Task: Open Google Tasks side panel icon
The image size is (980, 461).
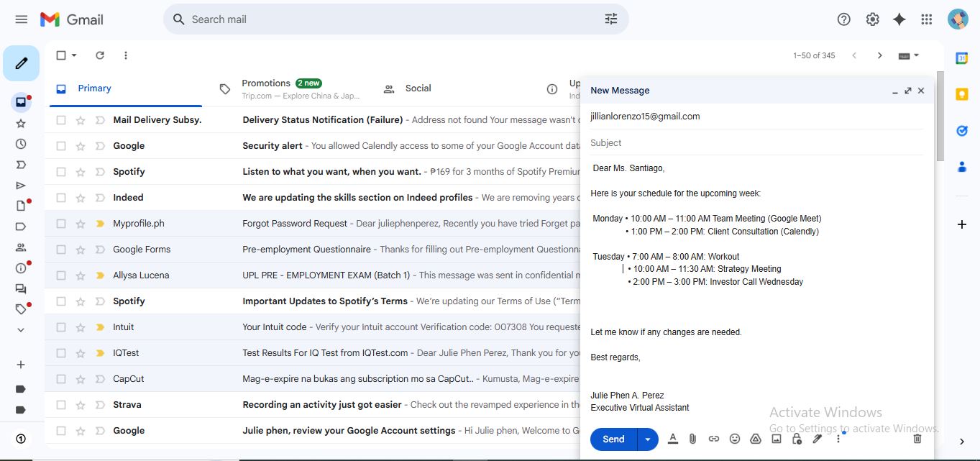Action: 961,130
